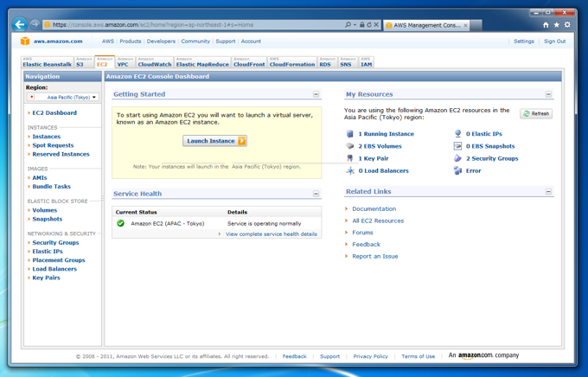Click View complete service health details

click(272, 234)
